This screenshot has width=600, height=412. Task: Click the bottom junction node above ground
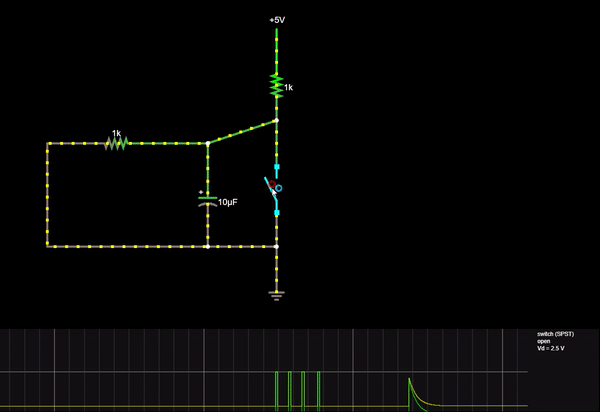click(x=277, y=247)
